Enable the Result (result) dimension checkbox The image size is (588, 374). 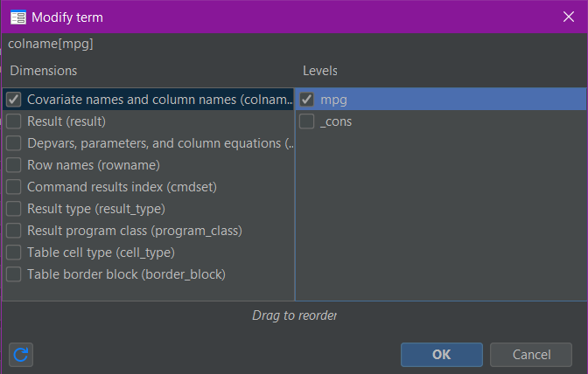pos(14,121)
